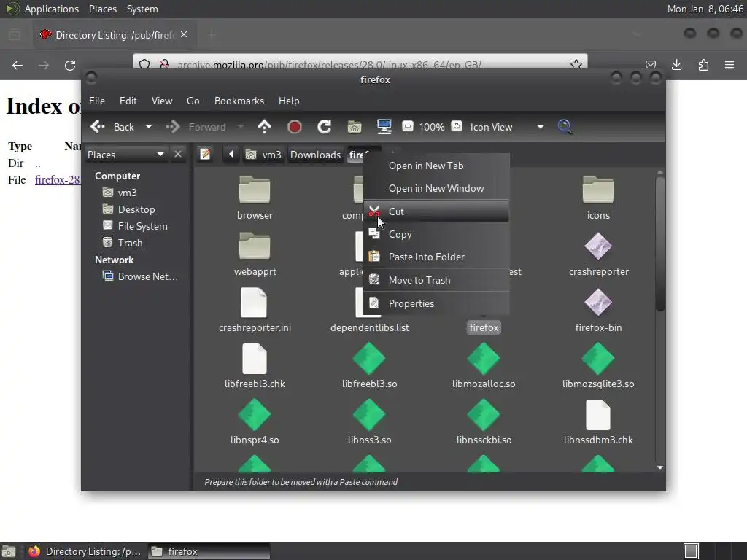This screenshot has width=747, height=560.
Task: Select Paste Into Folder in context menu
Action: pos(436,257)
